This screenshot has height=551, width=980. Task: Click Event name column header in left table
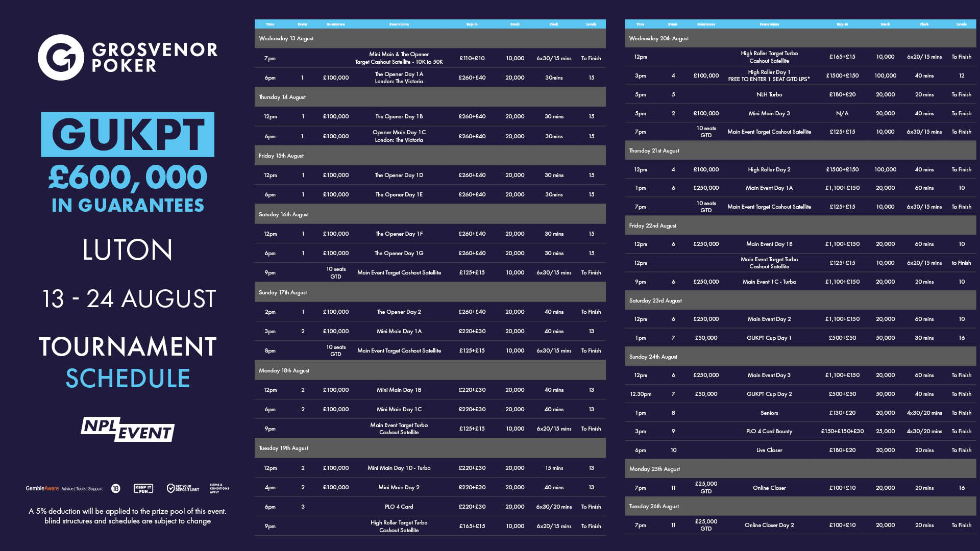tap(399, 24)
